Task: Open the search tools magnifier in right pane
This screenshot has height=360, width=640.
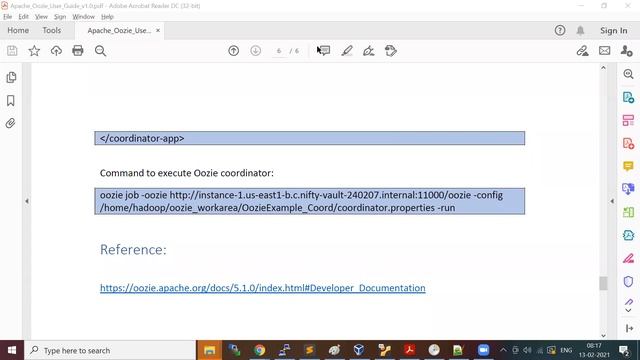Action: (x=628, y=74)
